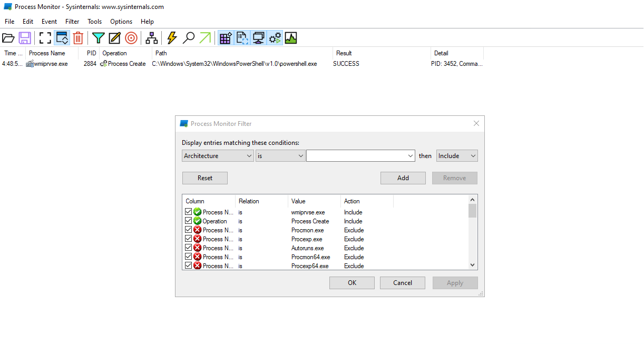
Task: Click red X icon of Procexp64.exe filter
Action: tap(198, 266)
